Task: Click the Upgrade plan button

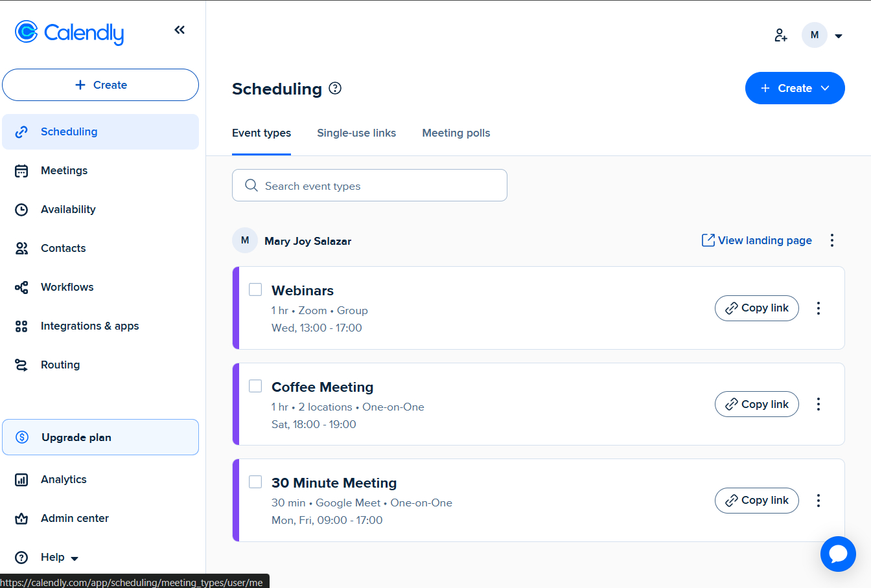Action: click(x=100, y=437)
